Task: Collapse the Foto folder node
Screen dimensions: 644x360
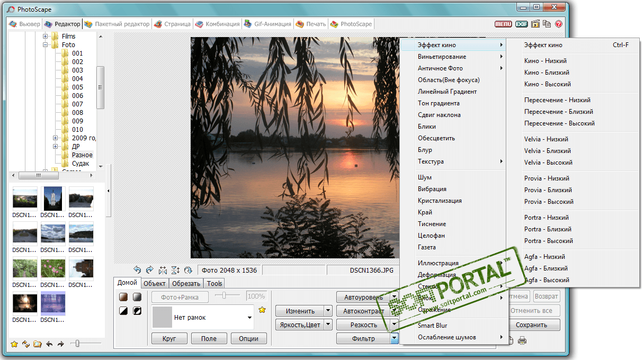Action: (46, 45)
